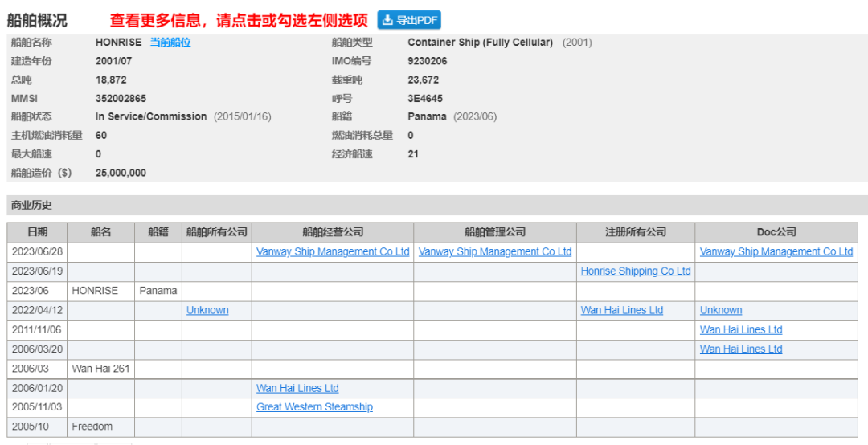Select the gross tonnage 18,872
This screenshot has height=445, width=868.
click(x=111, y=80)
